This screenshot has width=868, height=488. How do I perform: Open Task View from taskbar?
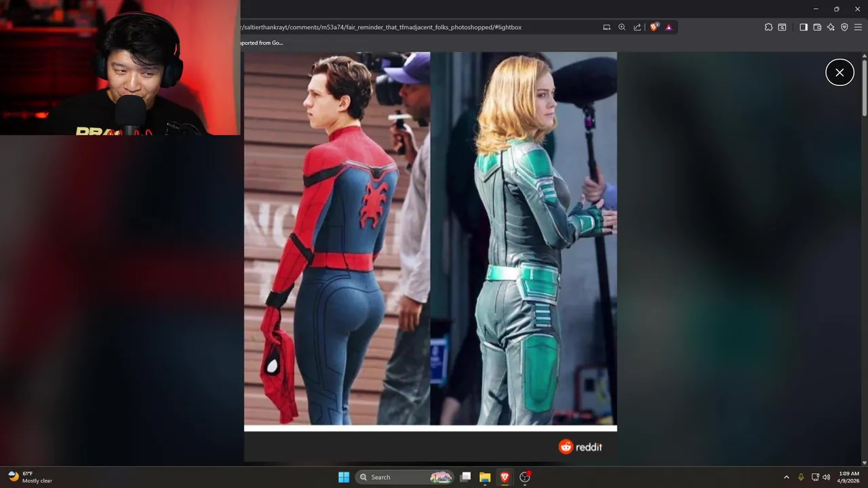click(x=465, y=477)
